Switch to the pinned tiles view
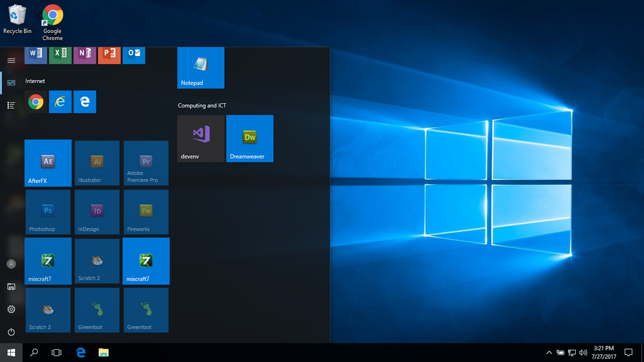The image size is (644, 362). [x=11, y=82]
